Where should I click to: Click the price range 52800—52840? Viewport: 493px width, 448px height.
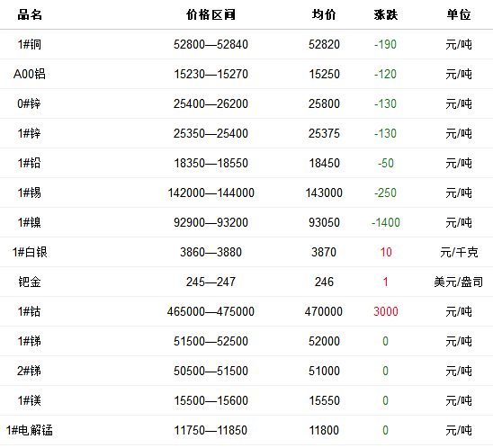211,44
